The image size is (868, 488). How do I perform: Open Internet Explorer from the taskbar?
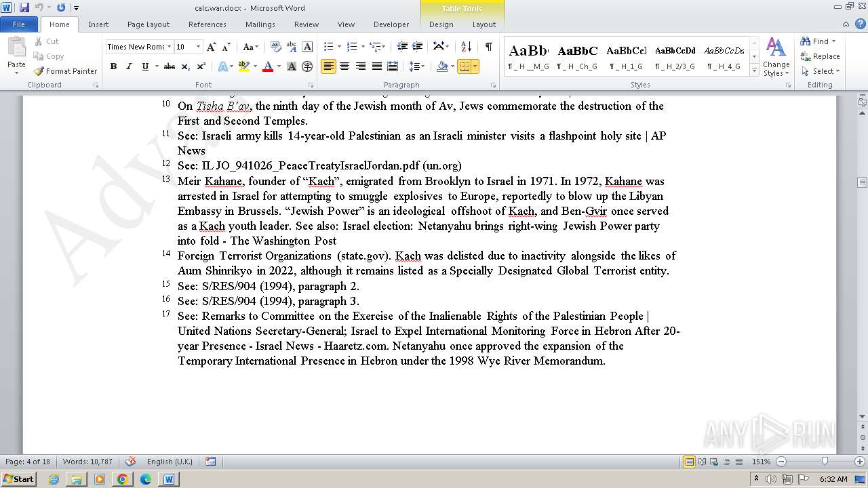pyautogui.click(x=54, y=479)
